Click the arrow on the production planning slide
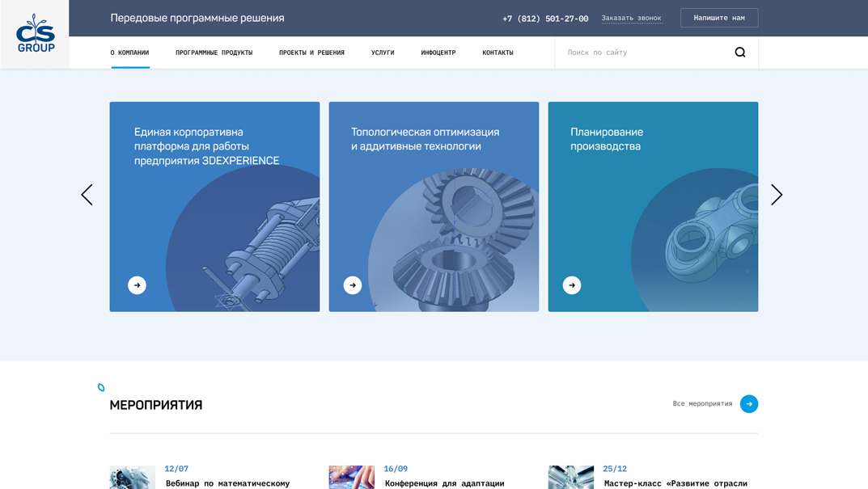 [572, 285]
